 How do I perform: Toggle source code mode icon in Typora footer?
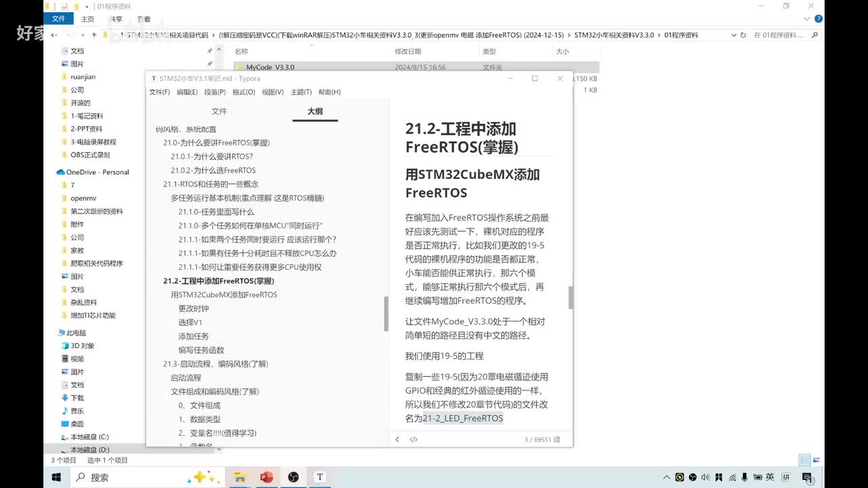(x=414, y=439)
